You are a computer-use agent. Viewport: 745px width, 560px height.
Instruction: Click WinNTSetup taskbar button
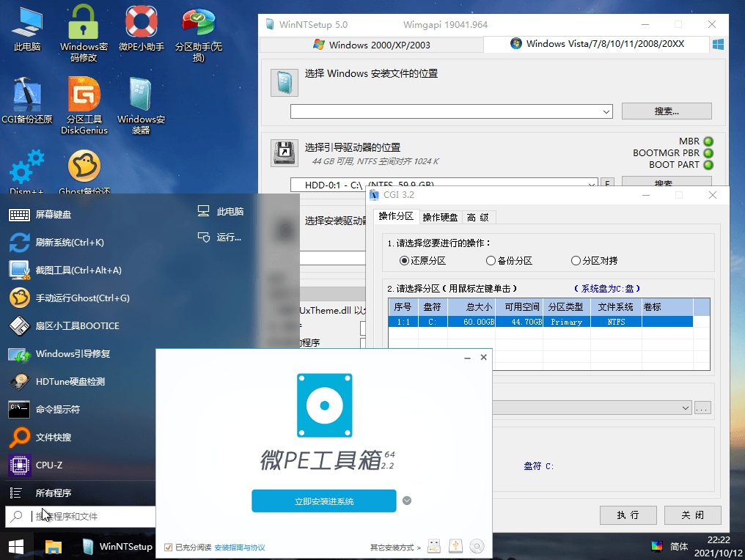(117, 547)
